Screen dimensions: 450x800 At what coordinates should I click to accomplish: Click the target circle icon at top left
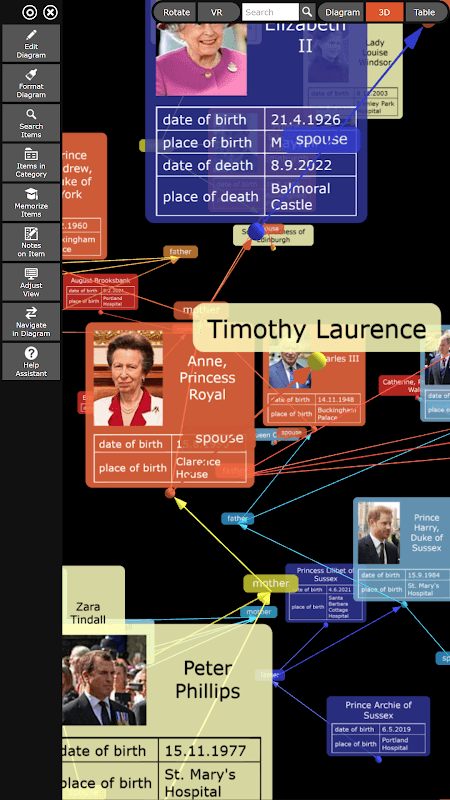pyautogui.click(x=30, y=12)
